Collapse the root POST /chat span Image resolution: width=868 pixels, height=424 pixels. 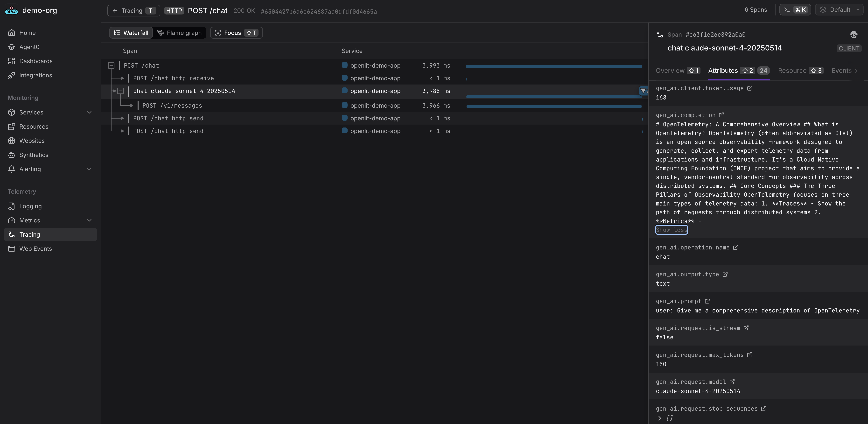click(x=111, y=66)
